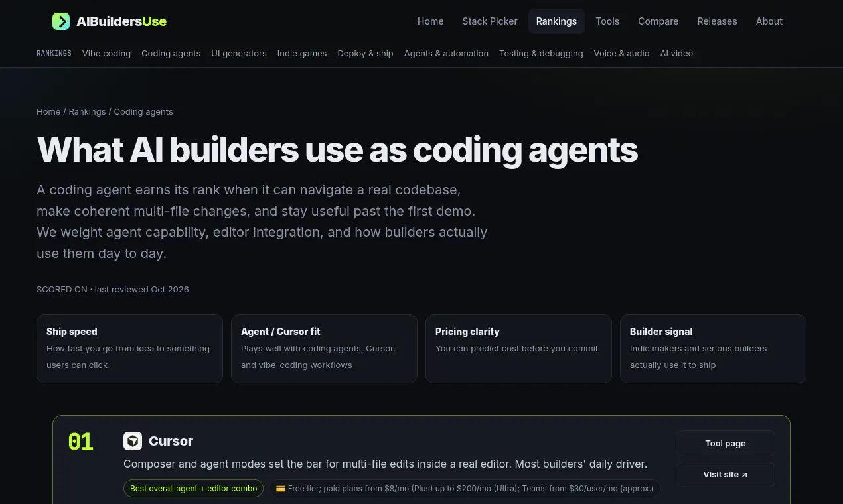Click the 01 rank number
Image resolution: width=843 pixels, height=504 pixels.
(x=81, y=442)
